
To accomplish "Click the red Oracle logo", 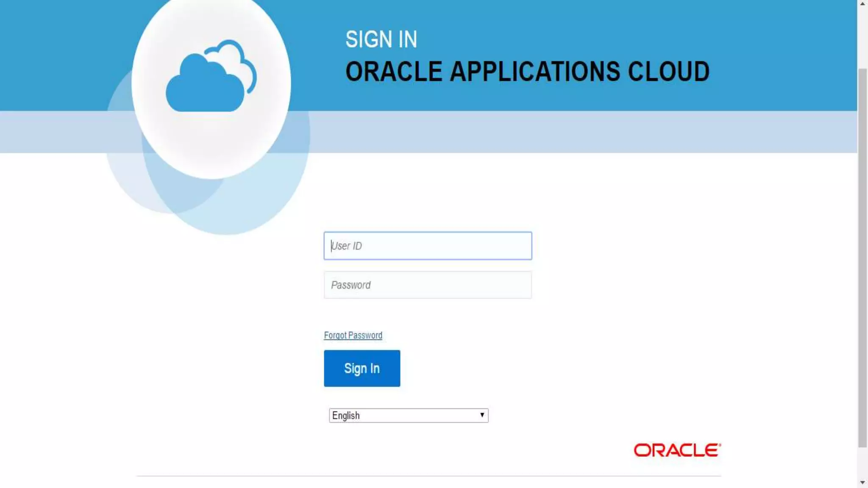I will tap(677, 450).
